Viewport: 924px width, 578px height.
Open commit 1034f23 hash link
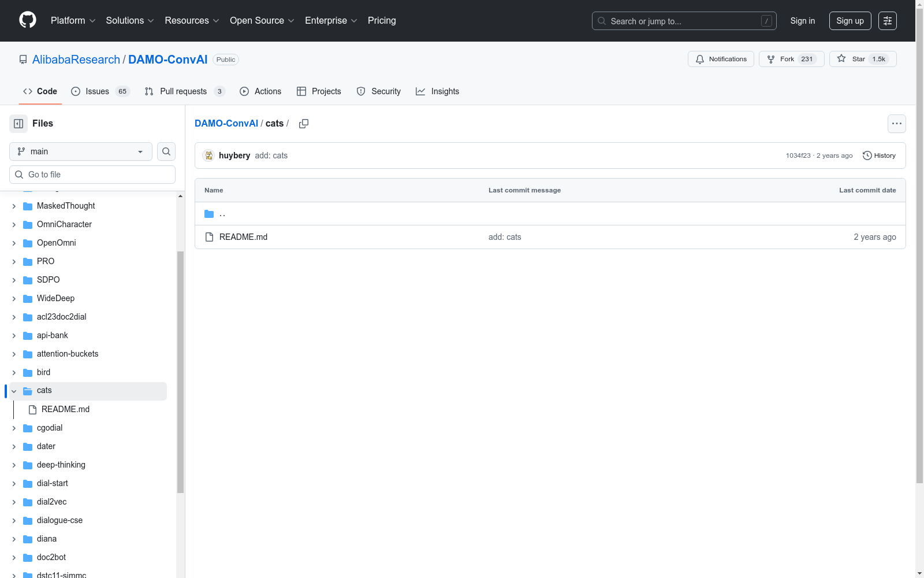click(x=798, y=155)
